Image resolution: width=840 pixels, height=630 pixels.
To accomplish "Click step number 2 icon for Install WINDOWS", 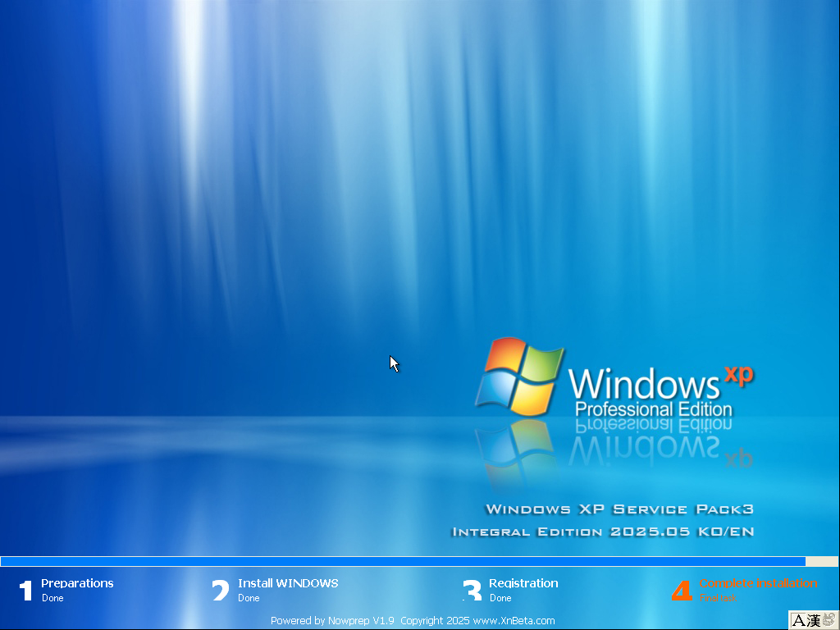I will click(x=220, y=591).
